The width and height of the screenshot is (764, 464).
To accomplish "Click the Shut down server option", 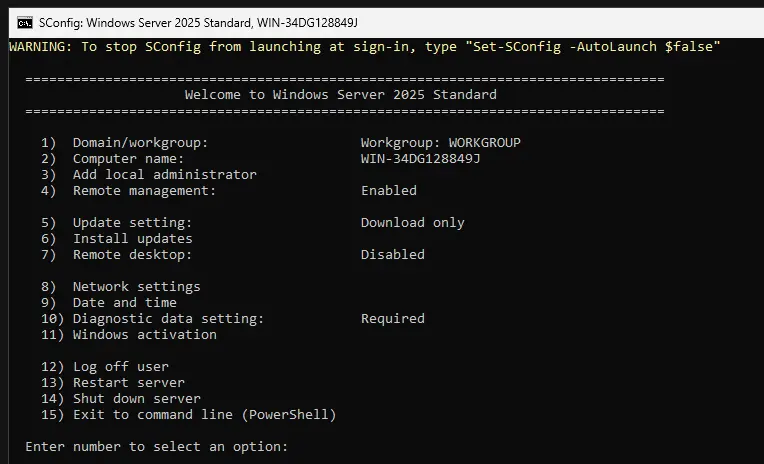I will coord(136,398).
